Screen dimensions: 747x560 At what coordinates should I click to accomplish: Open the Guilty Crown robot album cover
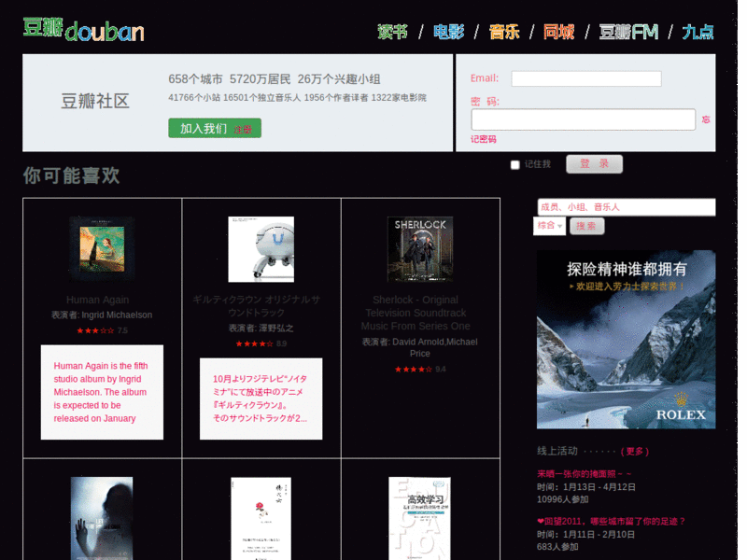point(261,249)
